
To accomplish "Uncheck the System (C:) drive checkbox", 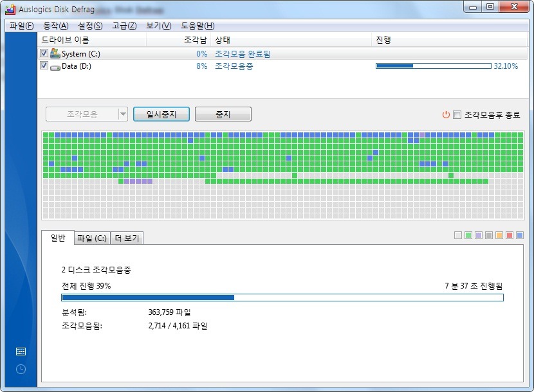I will click(x=44, y=53).
